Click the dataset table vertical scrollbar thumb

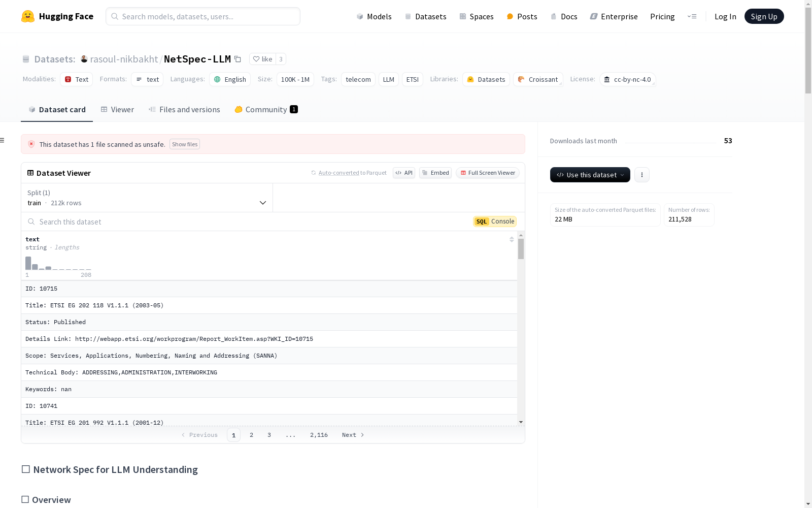click(x=521, y=249)
